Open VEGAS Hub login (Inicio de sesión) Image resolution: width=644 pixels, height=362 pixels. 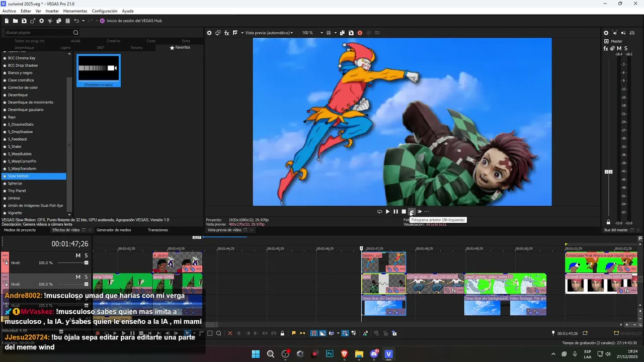131,21
